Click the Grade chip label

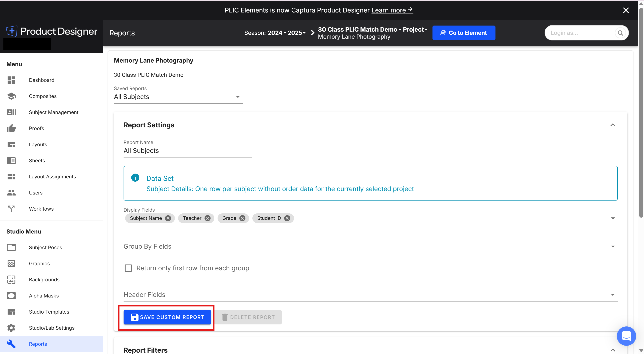coord(229,218)
